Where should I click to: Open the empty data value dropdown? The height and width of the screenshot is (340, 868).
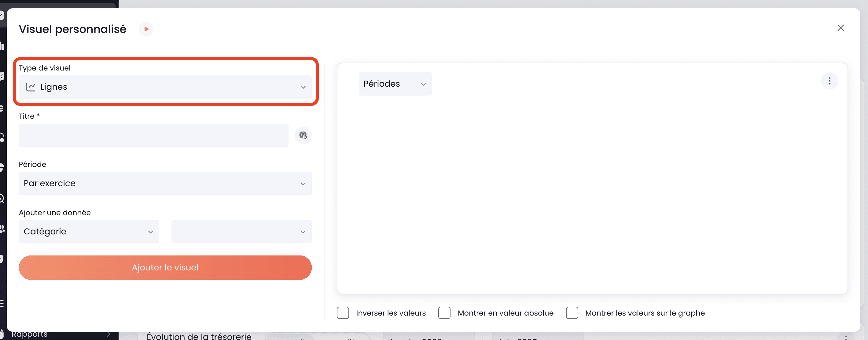(241, 232)
